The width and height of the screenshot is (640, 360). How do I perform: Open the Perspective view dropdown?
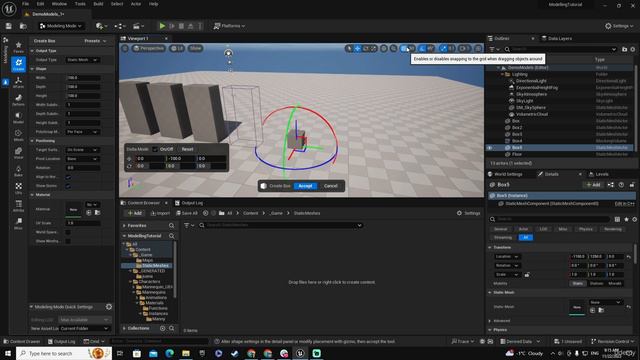click(149, 48)
